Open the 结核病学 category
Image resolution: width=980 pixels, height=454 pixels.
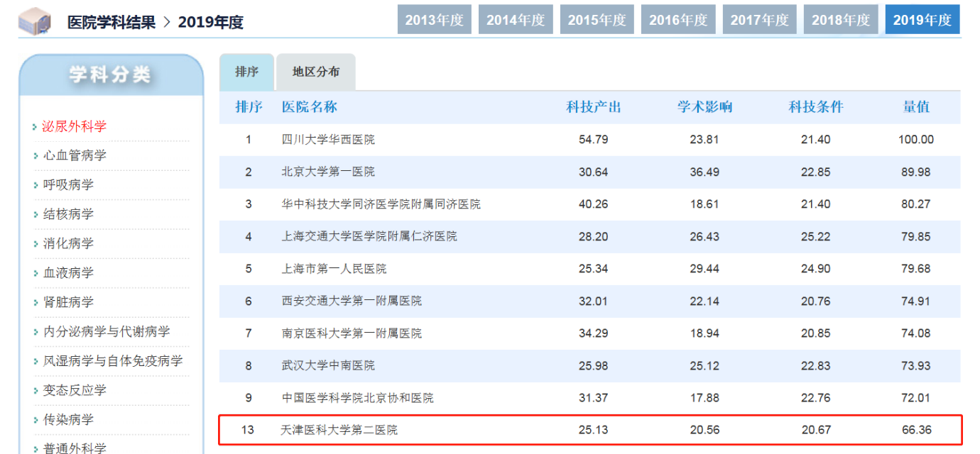coord(68,214)
